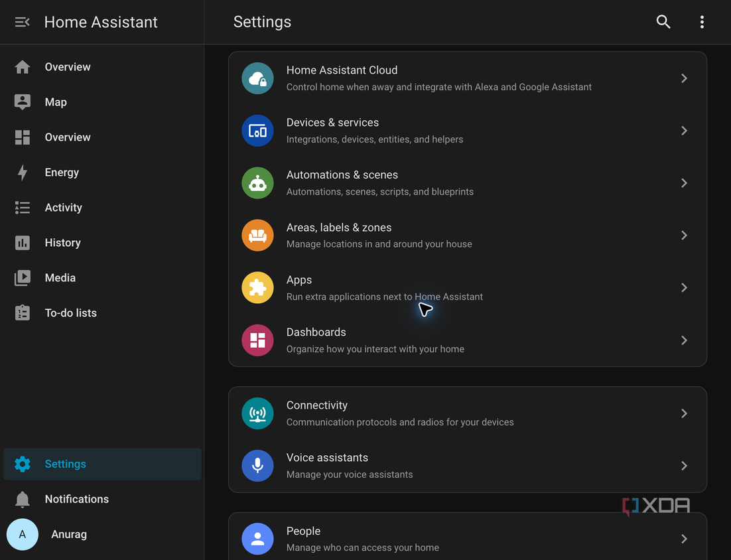Click the Energy lightning bolt icon
Image resolution: width=731 pixels, height=560 pixels.
click(23, 173)
